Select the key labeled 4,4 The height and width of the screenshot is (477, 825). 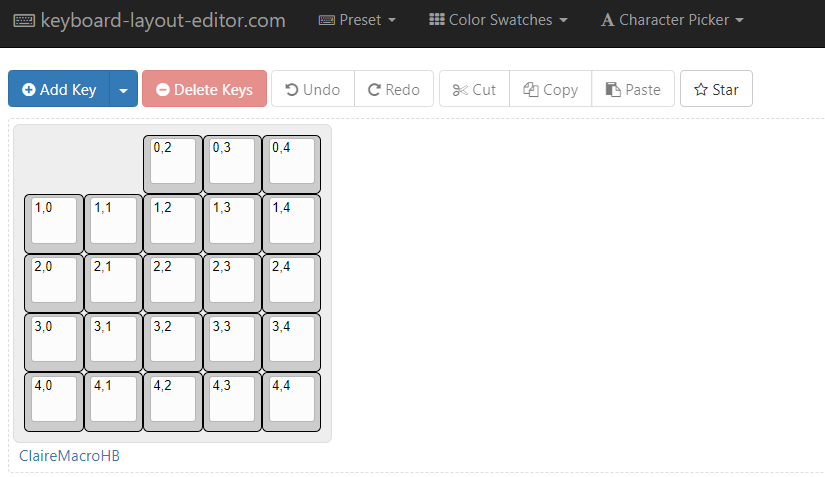tap(291, 402)
